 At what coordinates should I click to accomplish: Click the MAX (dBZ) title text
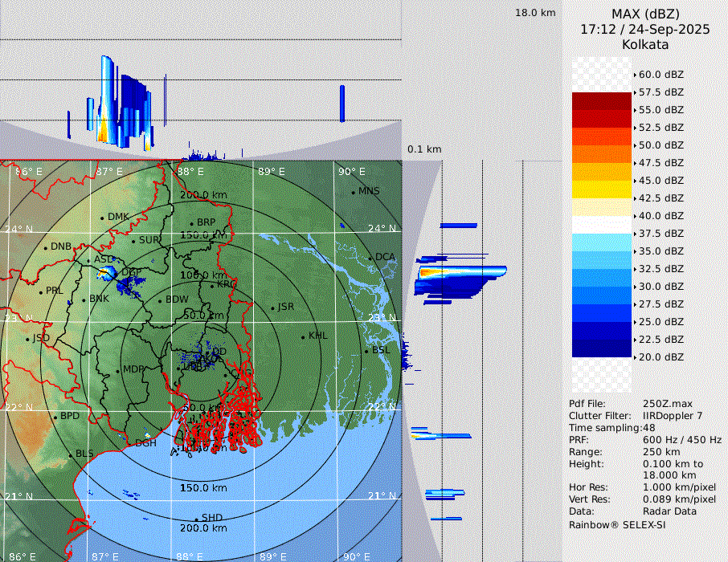pyautogui.click(x=645, y=14)
